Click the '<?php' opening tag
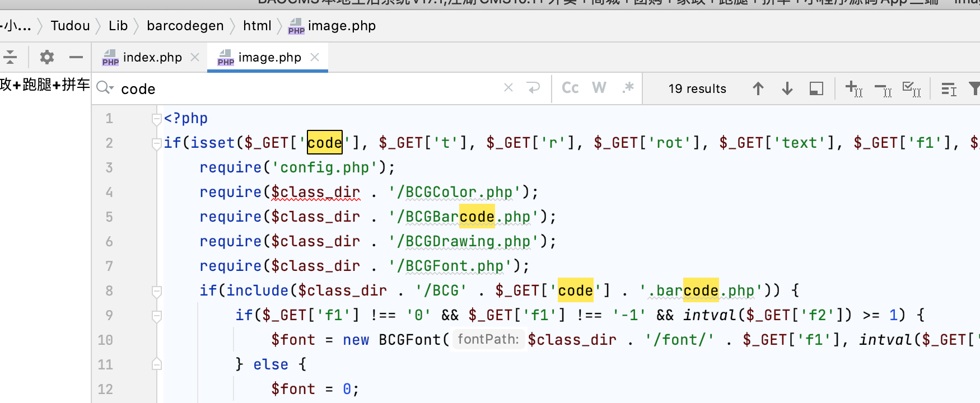 (x=186, y=118)
